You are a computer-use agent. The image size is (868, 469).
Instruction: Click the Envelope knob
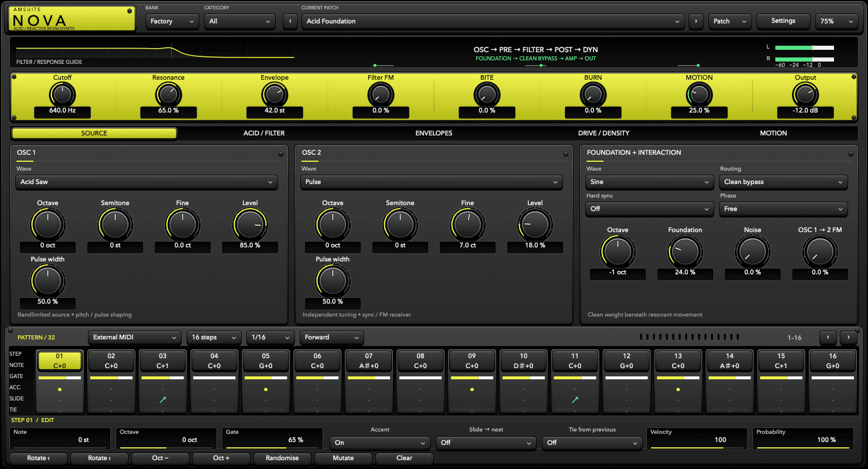(x=274, y=94)
